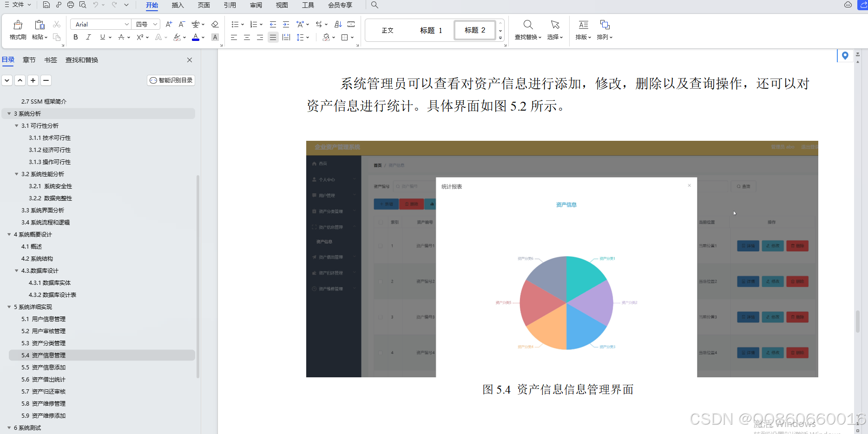The width and height of the screenshot is (868, 434).
Task: Toggle distributed alignment icon
Action: (286, 37)
